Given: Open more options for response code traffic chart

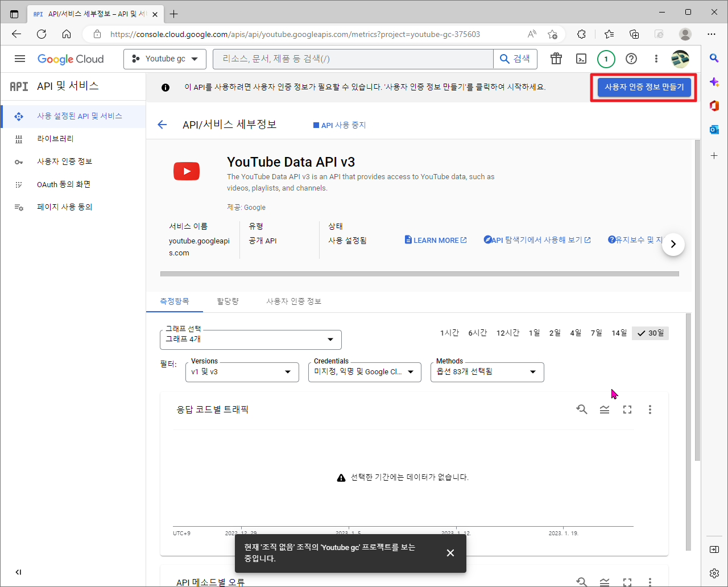Looking at the screenshot, I should (x=650, y=410).
